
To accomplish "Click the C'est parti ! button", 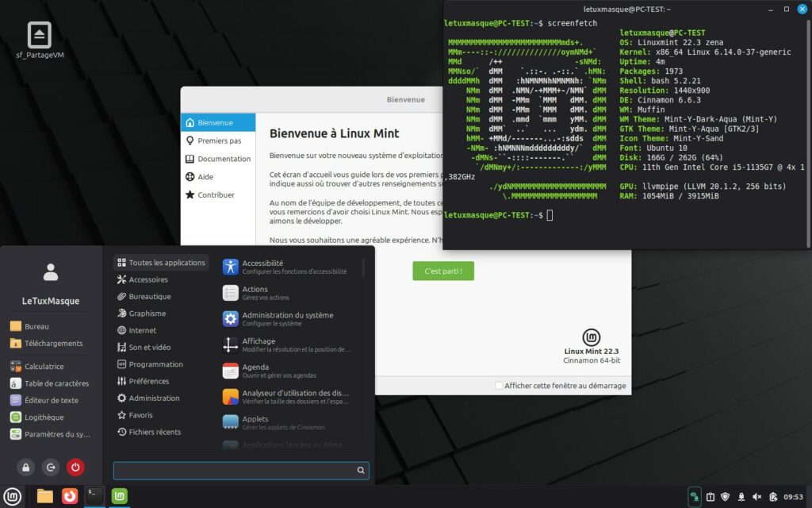I will click(x=443, y=271).
